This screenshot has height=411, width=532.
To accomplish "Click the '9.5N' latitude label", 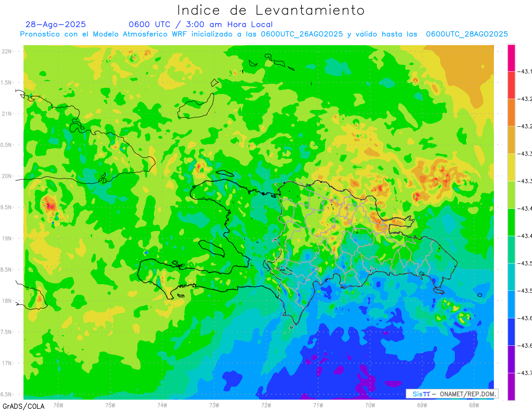I will [6, 207].
